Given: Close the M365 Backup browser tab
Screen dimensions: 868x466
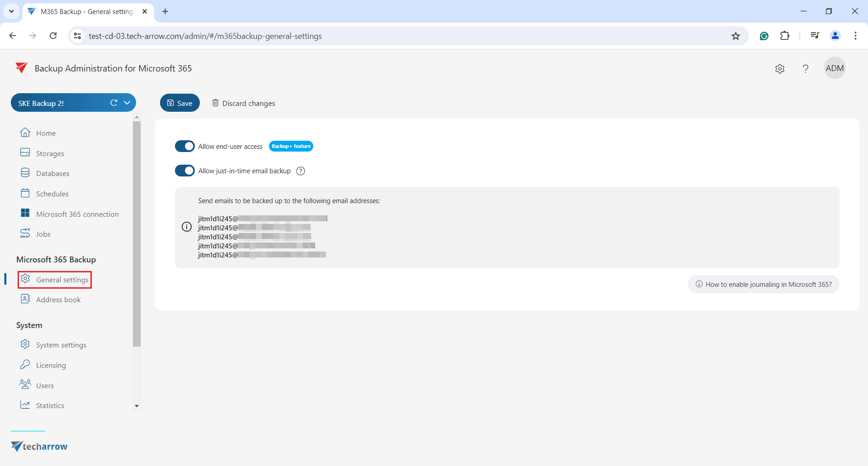Looking at the screenshot, I should (145, 11).
